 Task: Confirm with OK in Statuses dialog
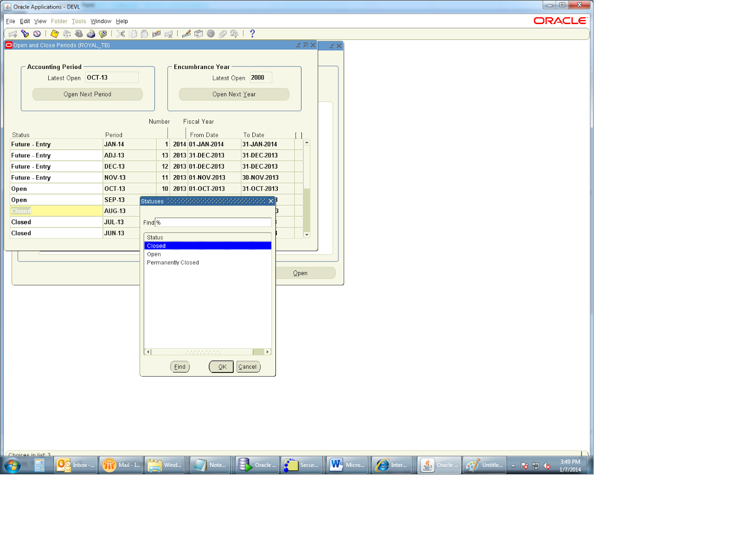[222, 367]
